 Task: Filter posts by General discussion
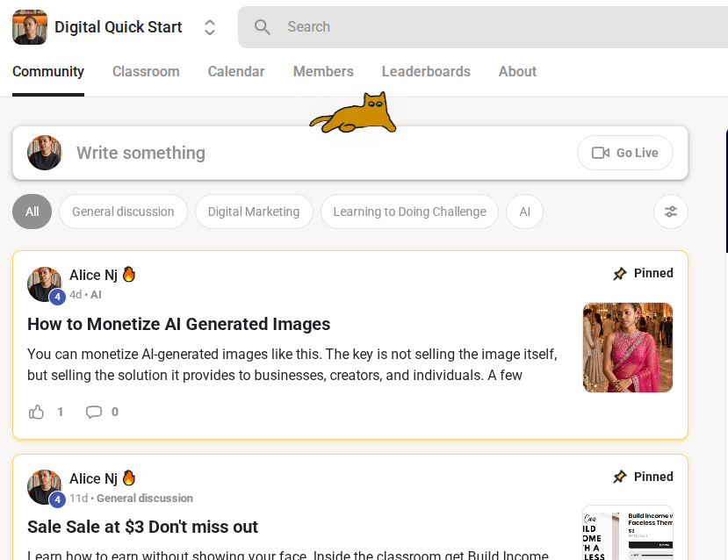tap(123, 212)
